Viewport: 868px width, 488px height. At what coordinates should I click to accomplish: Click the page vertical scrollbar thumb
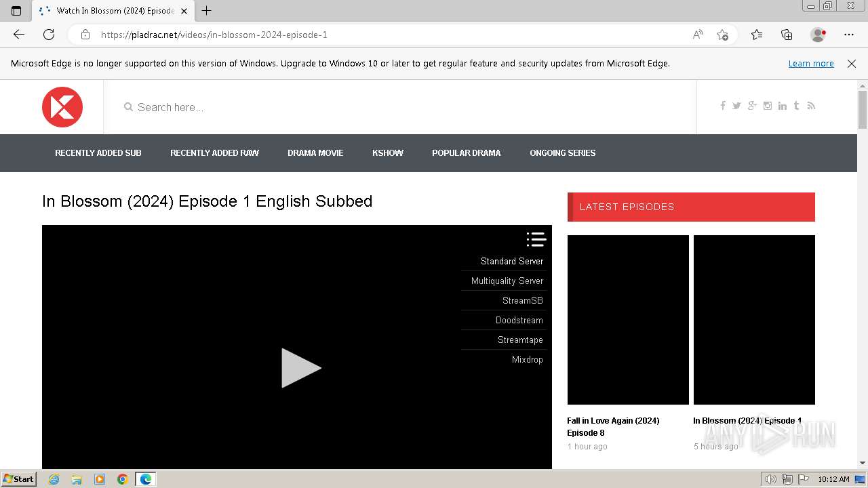point(863,109)
